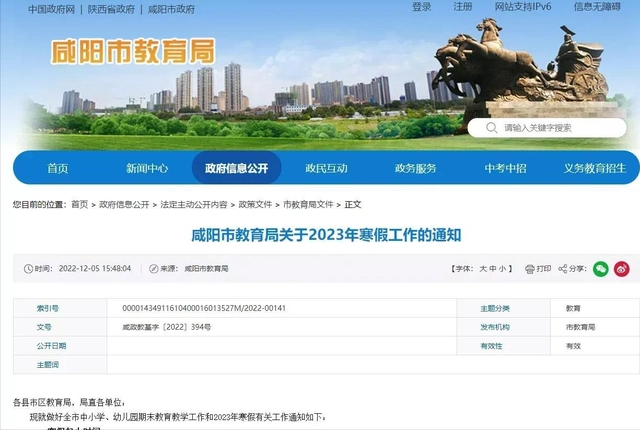
Task: Go to 政民互动 section
Action: tap(326, 169)
